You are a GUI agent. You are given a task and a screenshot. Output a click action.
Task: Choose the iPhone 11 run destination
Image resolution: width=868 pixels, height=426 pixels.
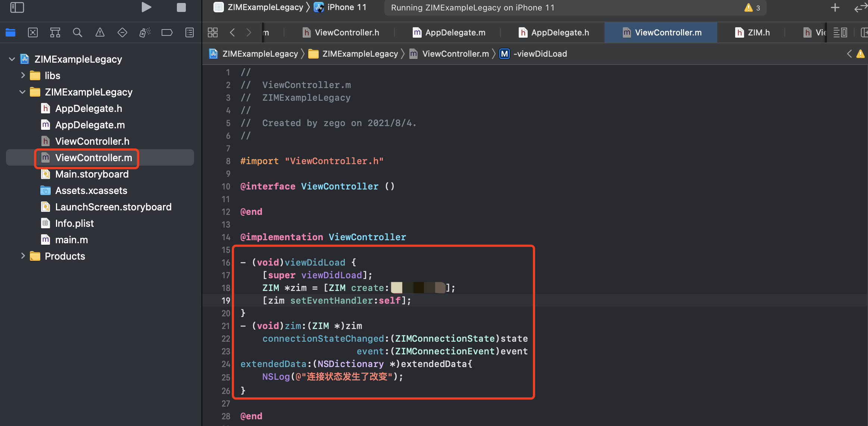pos(340,7)
